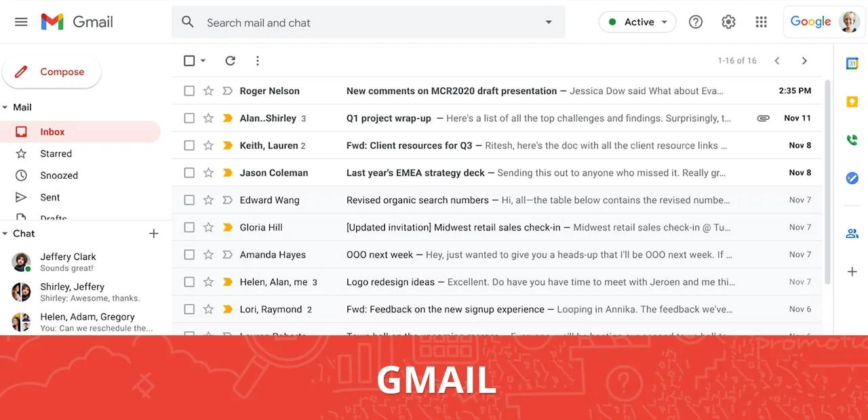The image size is (868, 420).
Task: Go to the Starred folder
Action: click(x=56, y=154)
